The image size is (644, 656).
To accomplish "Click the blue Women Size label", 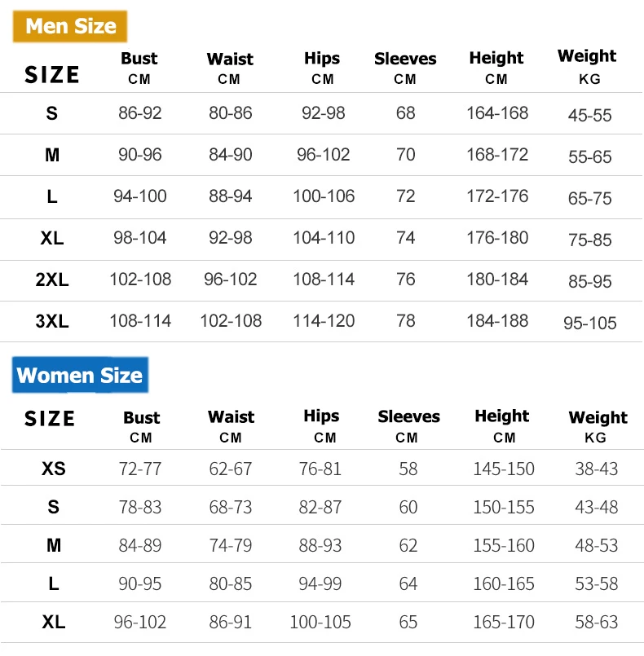I will (x=81, y=375).
